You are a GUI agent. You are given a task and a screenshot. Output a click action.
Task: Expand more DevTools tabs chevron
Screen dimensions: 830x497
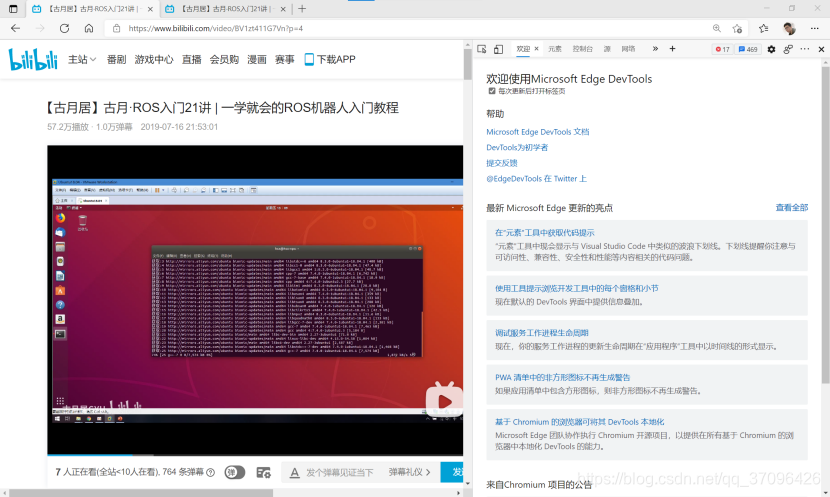point(655,49)
